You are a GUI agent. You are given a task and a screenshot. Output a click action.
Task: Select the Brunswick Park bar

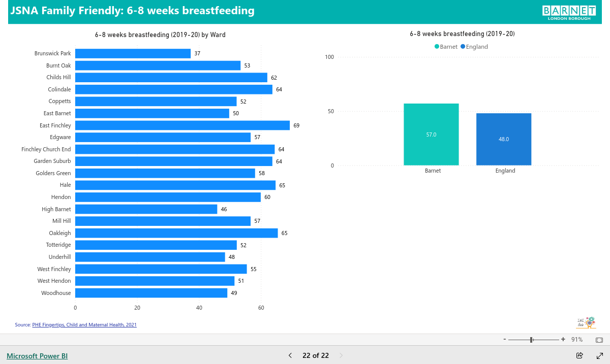pyautogui.click(x=133, y=53)
